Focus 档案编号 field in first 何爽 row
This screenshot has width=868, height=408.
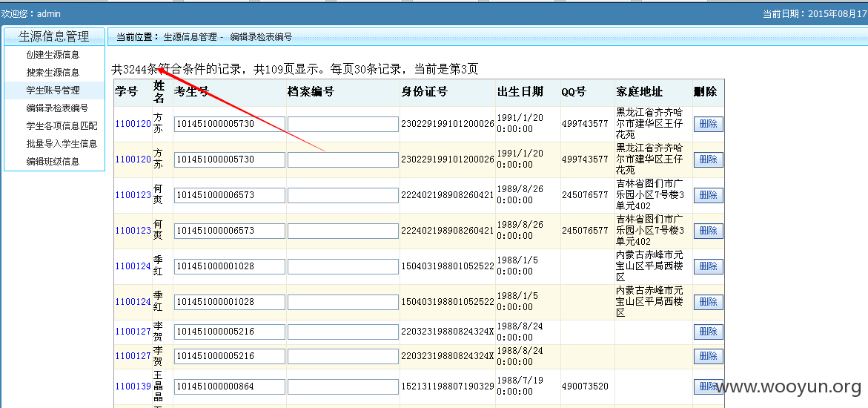(x=343, y=195)
